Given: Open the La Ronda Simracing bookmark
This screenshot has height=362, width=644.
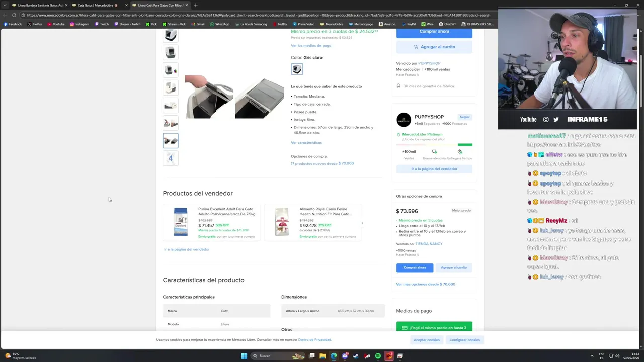Looking at the screenshot, I should (251, 24).
